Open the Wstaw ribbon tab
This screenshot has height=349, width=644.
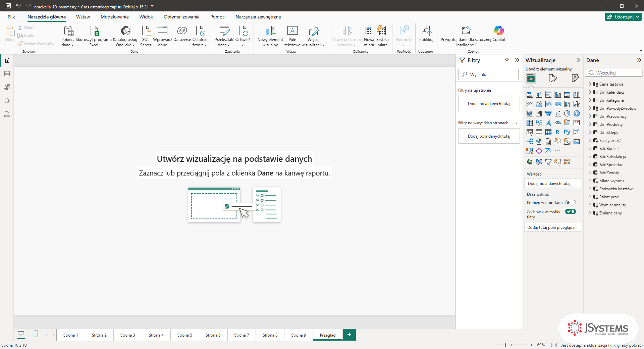pos(83,17)
